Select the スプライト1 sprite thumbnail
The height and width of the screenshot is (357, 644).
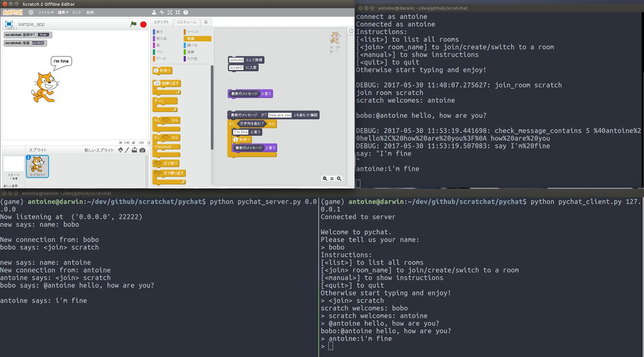(x=37, y=166)
